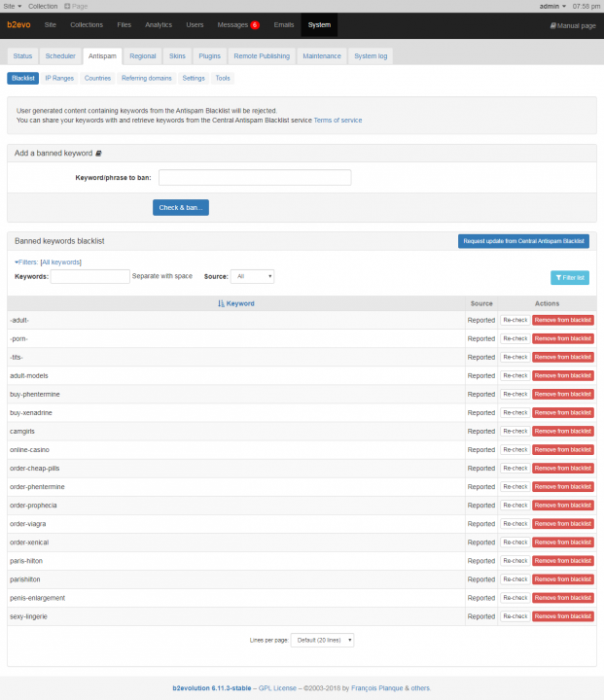Open the Users menu
The image size is (604, 700).
[195, 25]
